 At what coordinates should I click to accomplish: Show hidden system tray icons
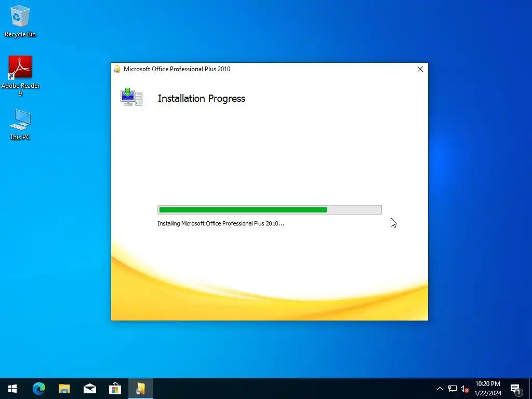(440, 389)
